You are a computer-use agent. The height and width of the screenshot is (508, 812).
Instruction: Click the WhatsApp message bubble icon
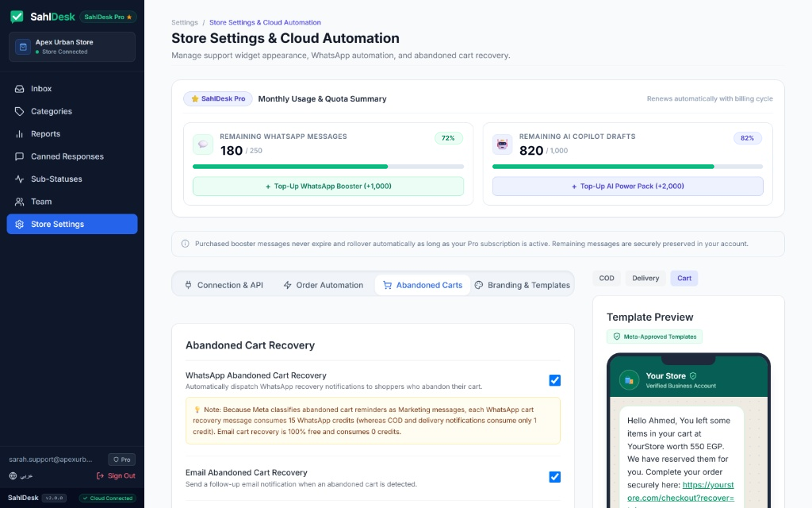202,144
